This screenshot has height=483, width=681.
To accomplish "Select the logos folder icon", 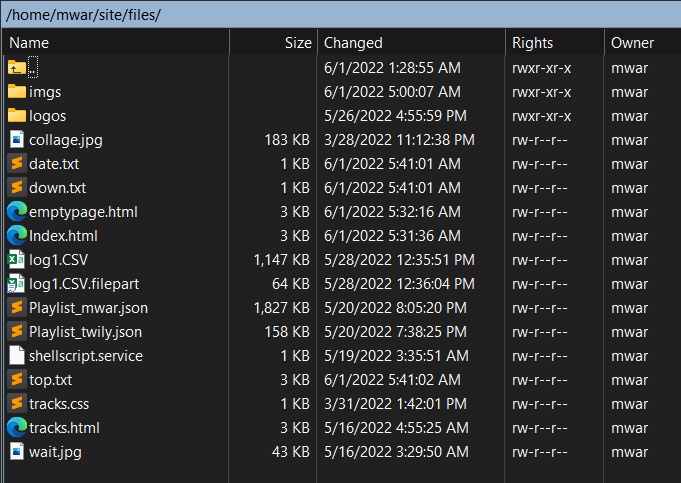I will click(16, 115).
